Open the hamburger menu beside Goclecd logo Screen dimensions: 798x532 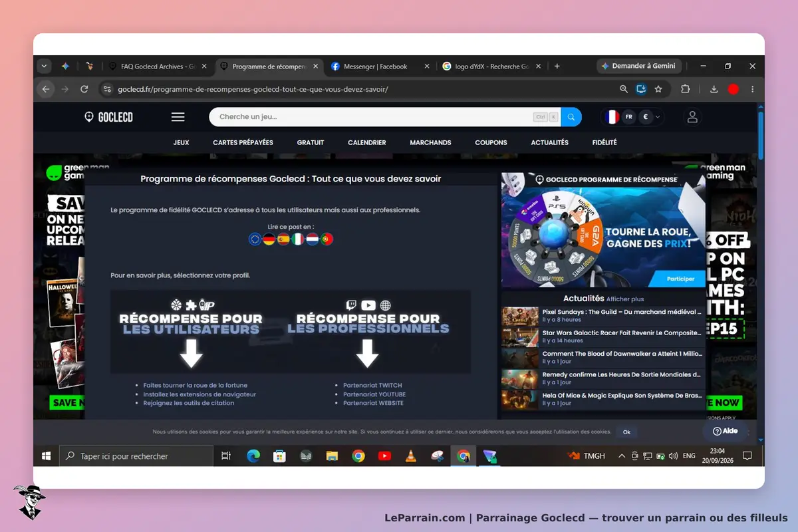coord(178,117)
